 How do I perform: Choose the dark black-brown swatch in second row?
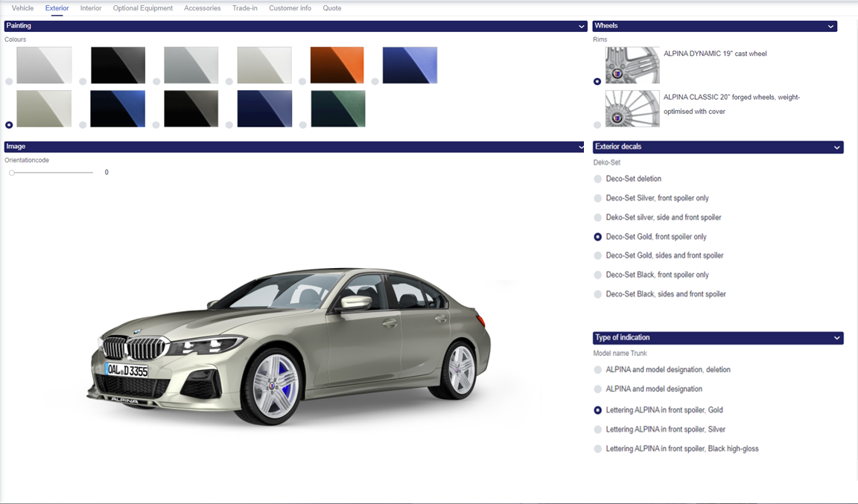tap(191, 109)
